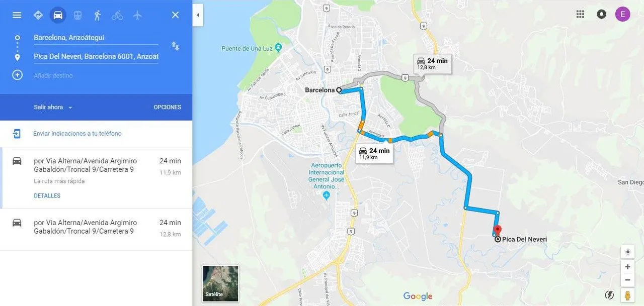
Task: Select the 12,8 km alternate route
Action: tap(96, 230)
